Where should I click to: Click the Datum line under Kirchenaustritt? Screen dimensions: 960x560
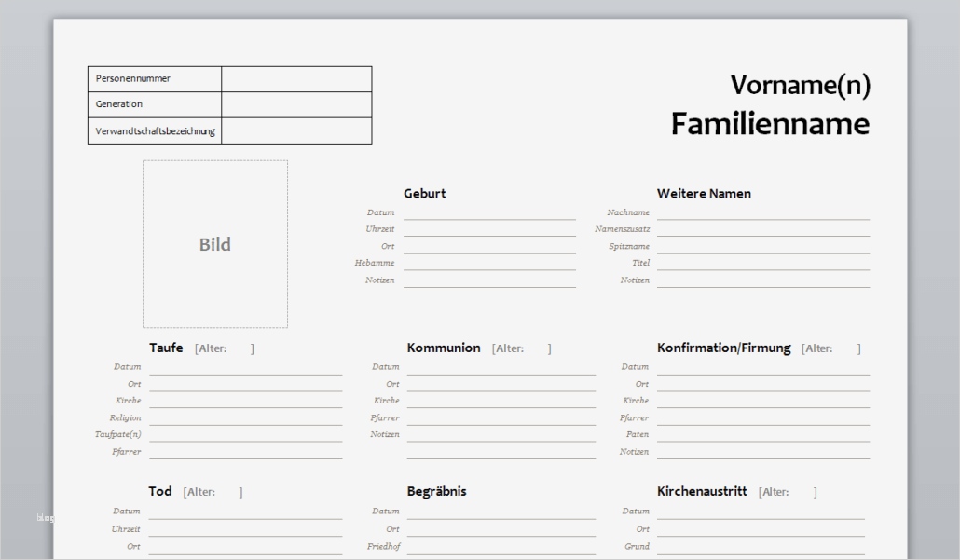761,512
